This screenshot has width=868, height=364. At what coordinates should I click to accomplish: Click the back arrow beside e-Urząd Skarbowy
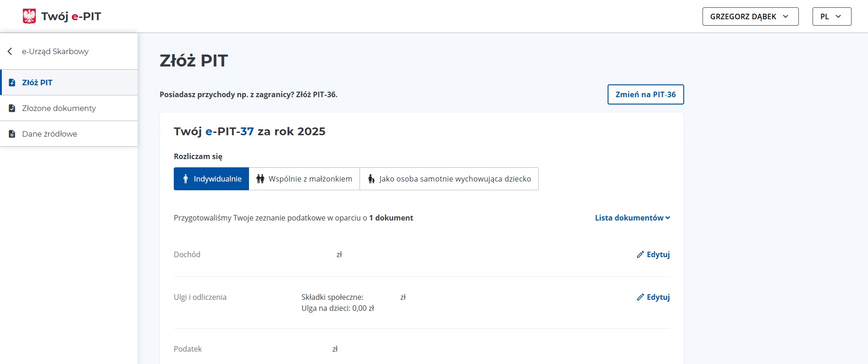point(10,51)
